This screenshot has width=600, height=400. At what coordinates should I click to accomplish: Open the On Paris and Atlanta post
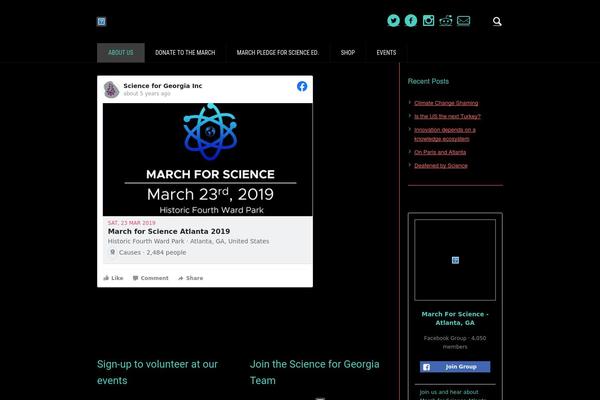coord(440,152)
